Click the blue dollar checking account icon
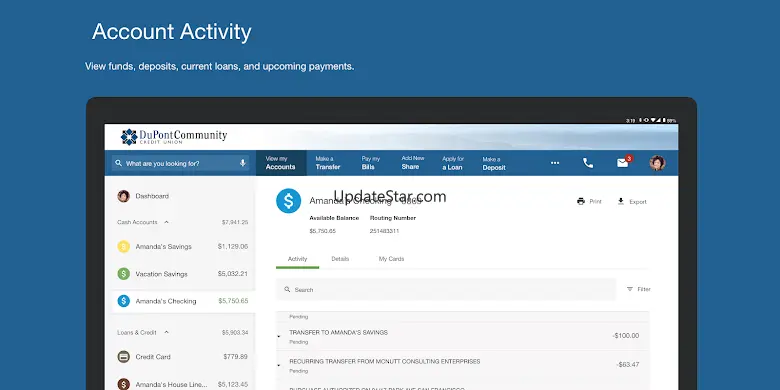Screen dimensions: 780x390 click(x=289, y=201)
